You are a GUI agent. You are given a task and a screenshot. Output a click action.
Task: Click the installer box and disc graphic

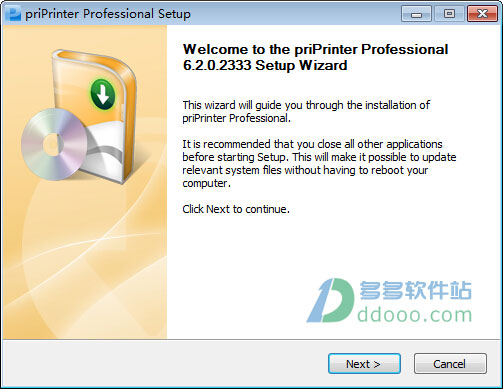(79, 117)
